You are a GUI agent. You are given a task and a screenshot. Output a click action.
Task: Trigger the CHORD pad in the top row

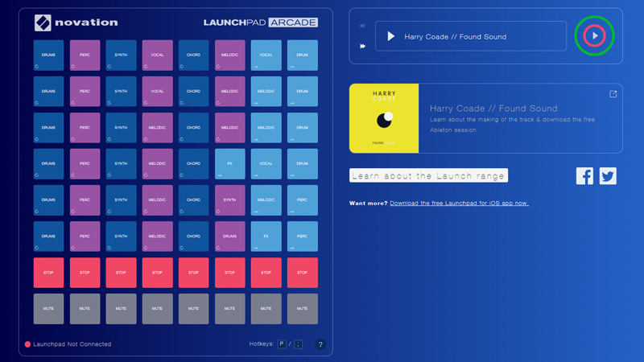click(193, 55)
